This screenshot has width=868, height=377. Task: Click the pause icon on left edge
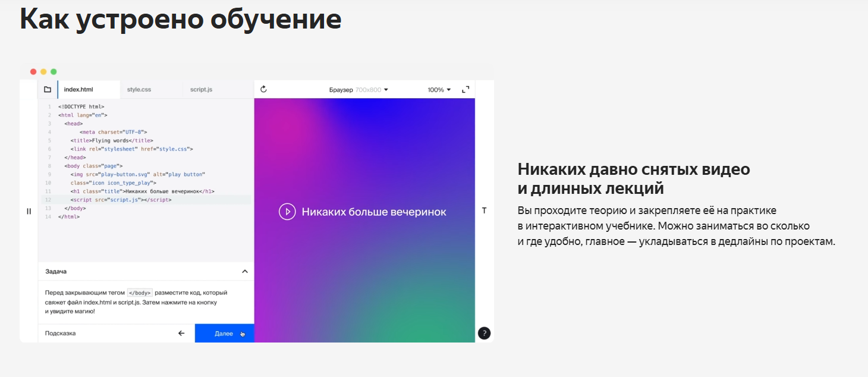click(29, 211)
